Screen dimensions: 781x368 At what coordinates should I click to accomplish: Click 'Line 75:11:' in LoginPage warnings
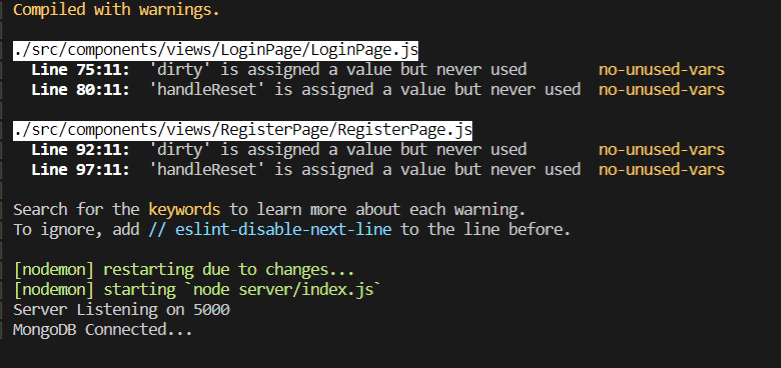click(x=80, y=70)
